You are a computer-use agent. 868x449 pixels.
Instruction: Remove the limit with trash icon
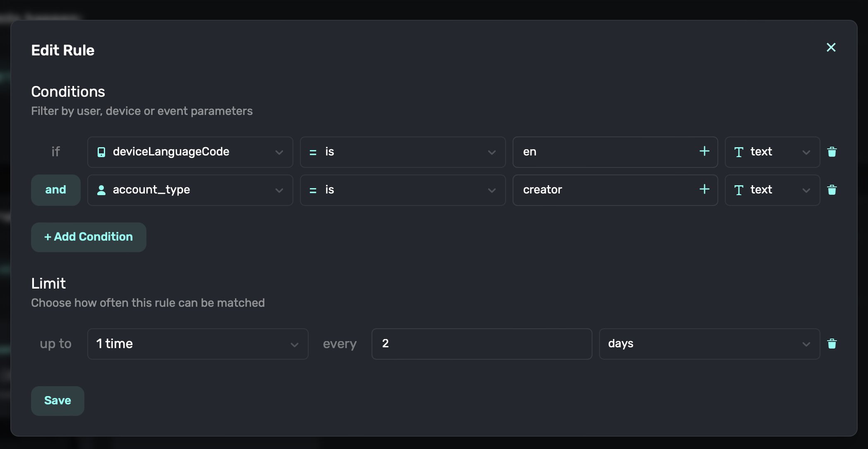[x=832, y=344]
